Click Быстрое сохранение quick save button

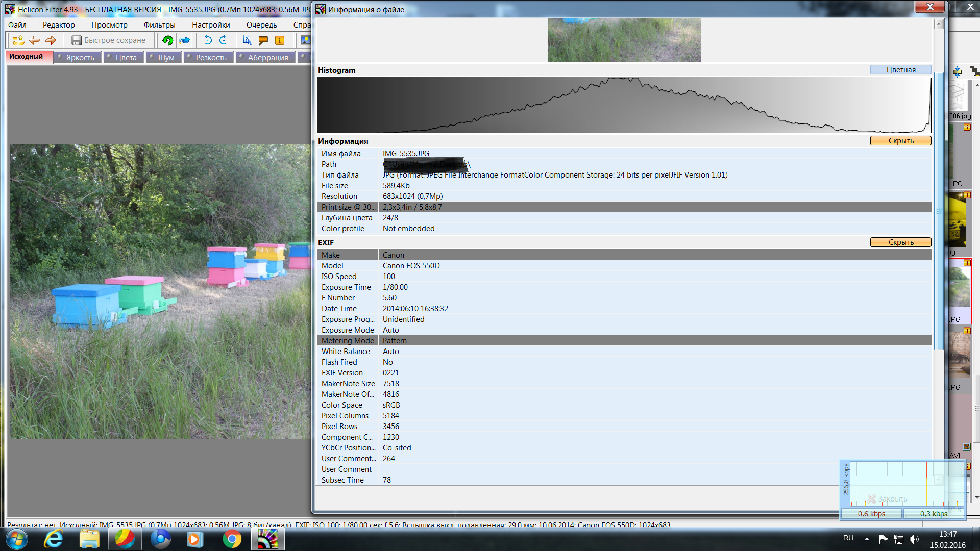click(109, 40)
